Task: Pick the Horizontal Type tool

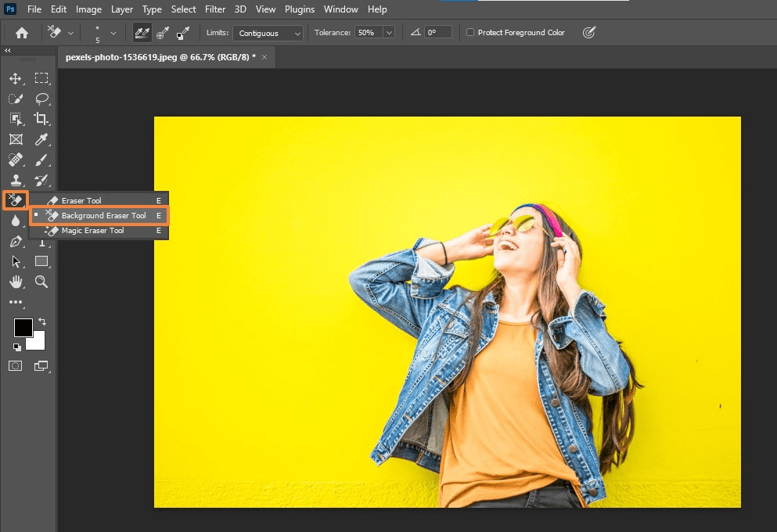Action: pyautogui.click(x=42, y=243)
